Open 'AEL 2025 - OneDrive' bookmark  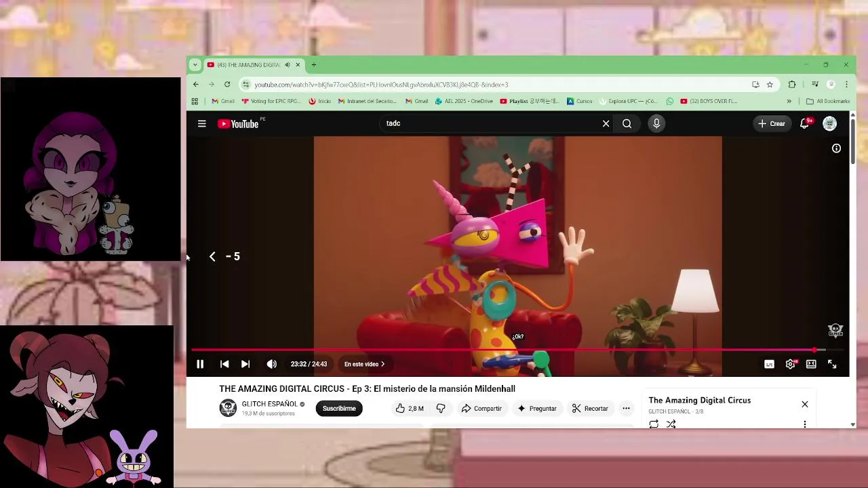point(465,102)
